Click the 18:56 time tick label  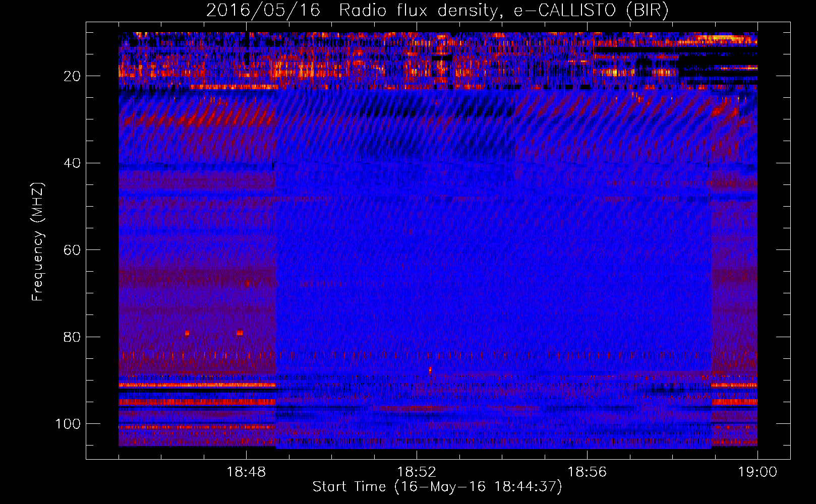pyautogui.click(x=587, y=472)
